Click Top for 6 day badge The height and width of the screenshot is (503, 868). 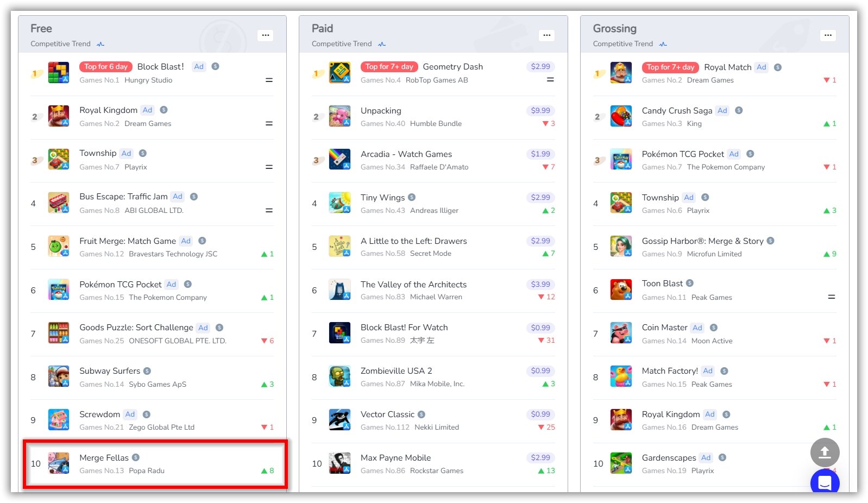[105, 67]
